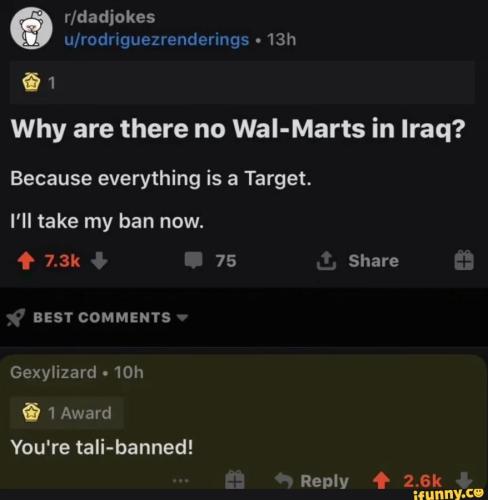The height and width of the screenshot is (500, 488).
Task: View the post's award badge
Action: [38, 83]
